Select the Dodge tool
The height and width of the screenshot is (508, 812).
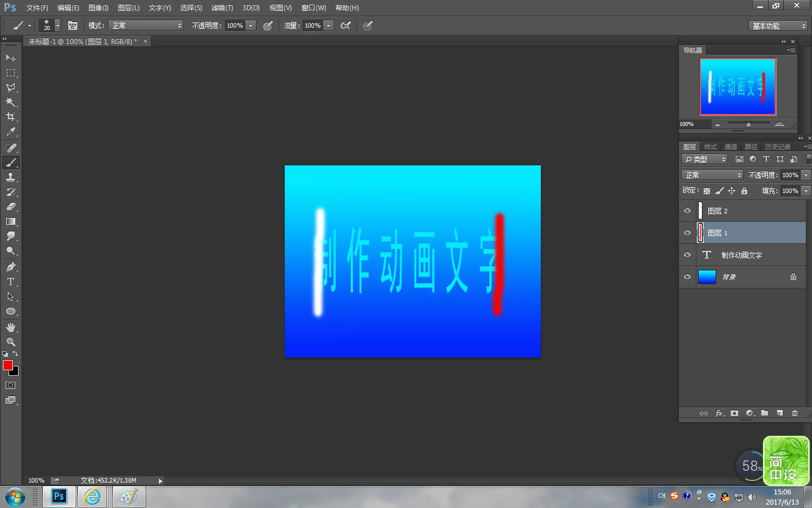pyautogui.click(x=11, y=251)
